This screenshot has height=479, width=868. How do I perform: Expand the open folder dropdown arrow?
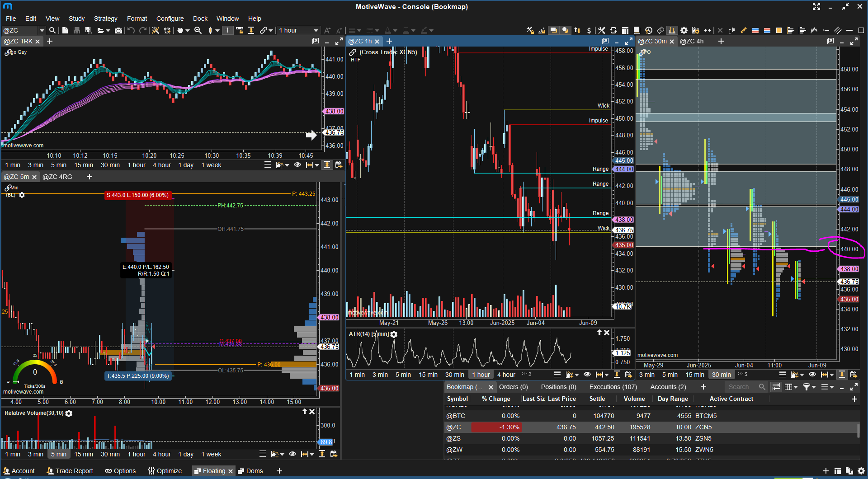108,31
